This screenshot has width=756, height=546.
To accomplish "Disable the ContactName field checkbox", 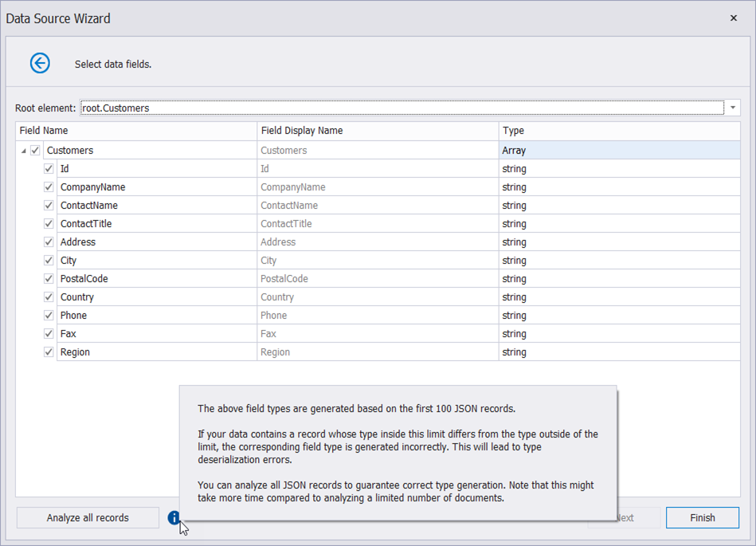I will click(x=49, y=206).
